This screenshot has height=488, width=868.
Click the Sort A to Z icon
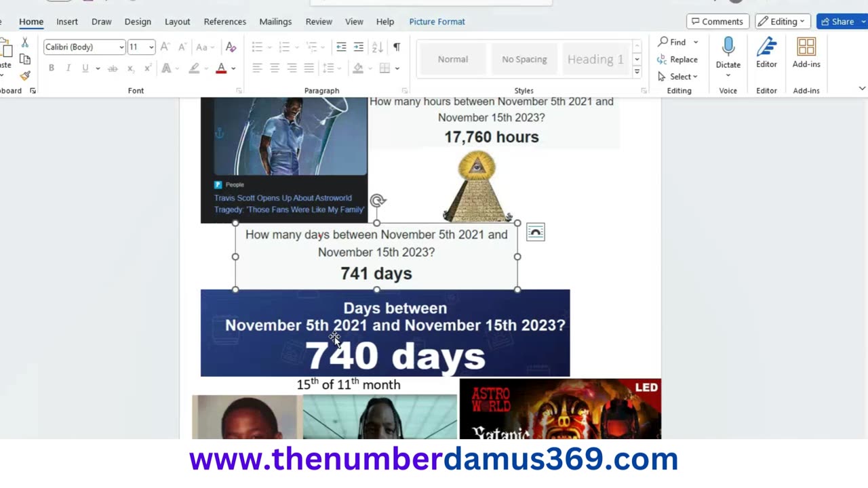[378, 47]
